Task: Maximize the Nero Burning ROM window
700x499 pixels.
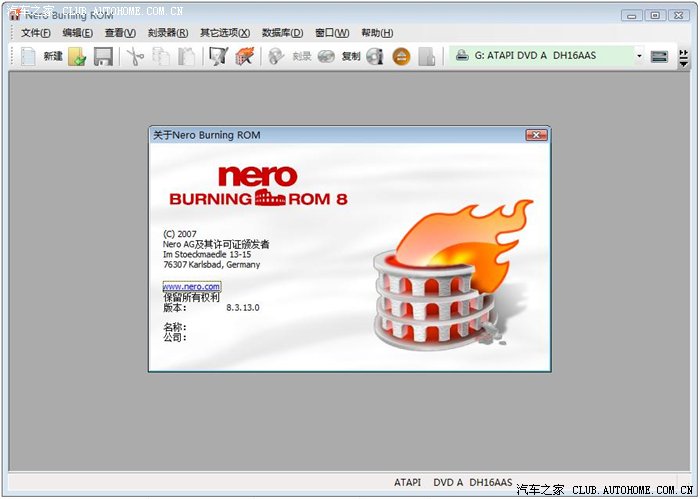Action: (x=655, y=16)
